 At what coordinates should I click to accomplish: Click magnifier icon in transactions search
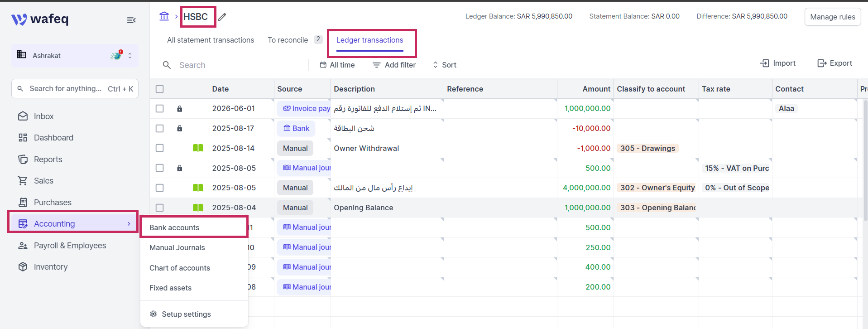pyautogui.click(x=167, y=65)
